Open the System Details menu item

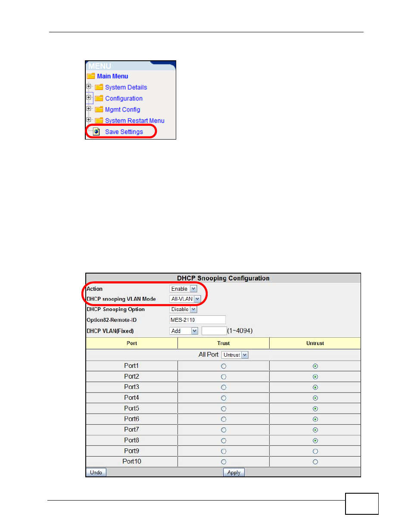click(126, 87)
